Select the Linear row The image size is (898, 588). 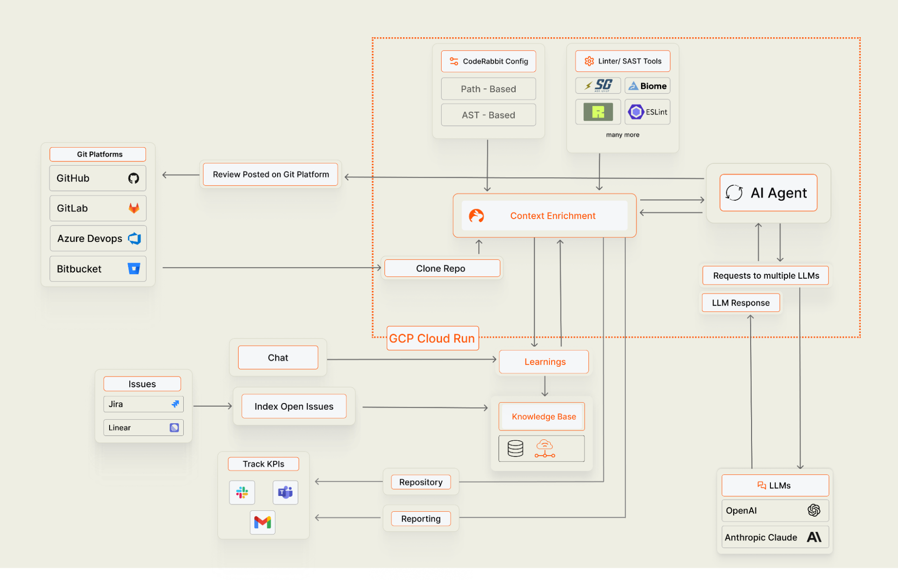coord(143,428)
